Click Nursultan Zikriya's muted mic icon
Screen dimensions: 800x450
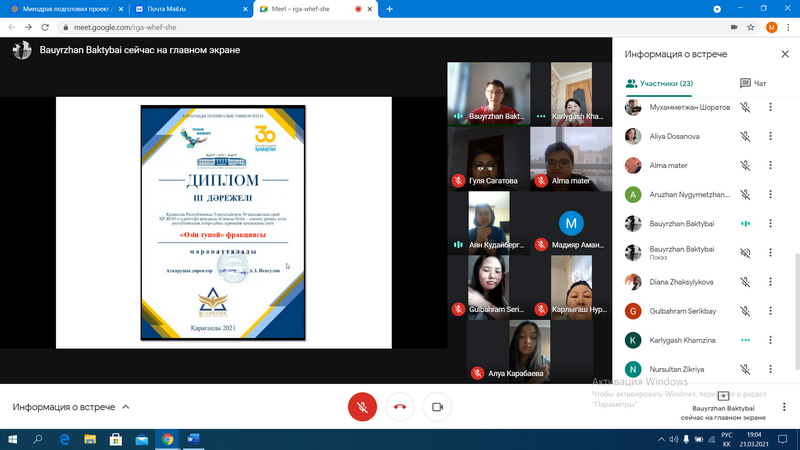[745, 369]
